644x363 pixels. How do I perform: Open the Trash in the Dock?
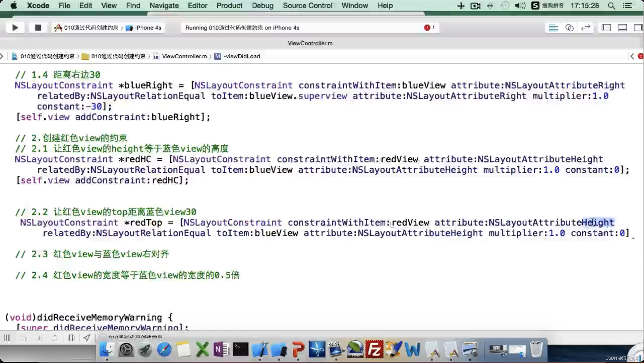(536, 349)
